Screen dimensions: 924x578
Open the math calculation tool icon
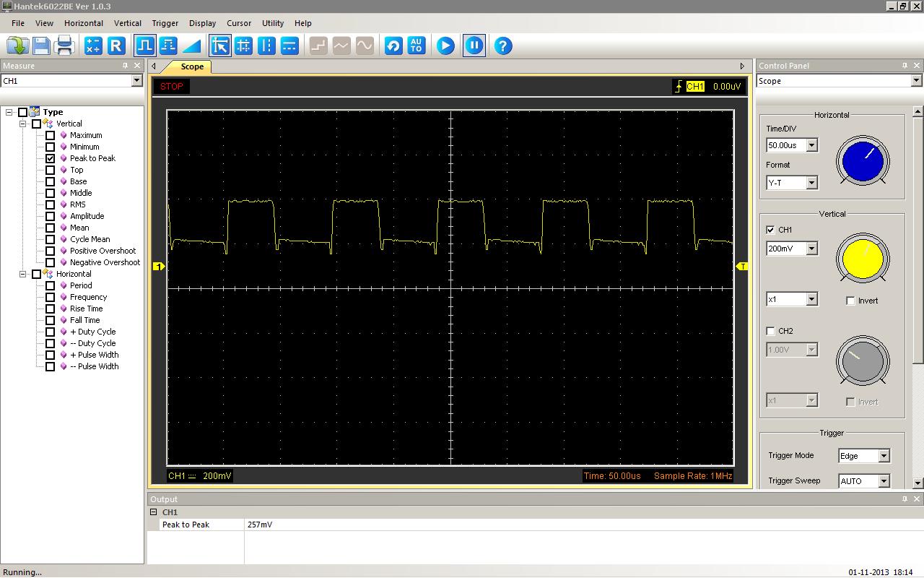pyautogui.click(x=93, y=46)
